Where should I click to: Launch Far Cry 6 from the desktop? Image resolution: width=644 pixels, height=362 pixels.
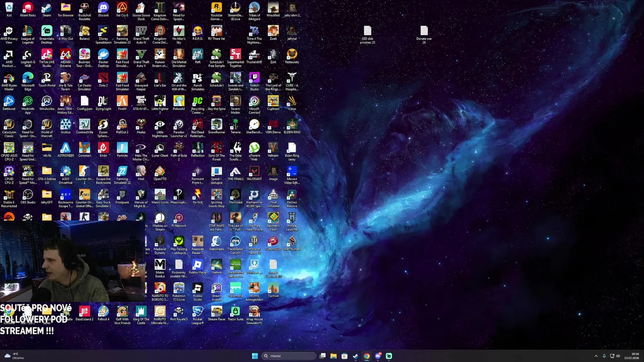[122, 10]
